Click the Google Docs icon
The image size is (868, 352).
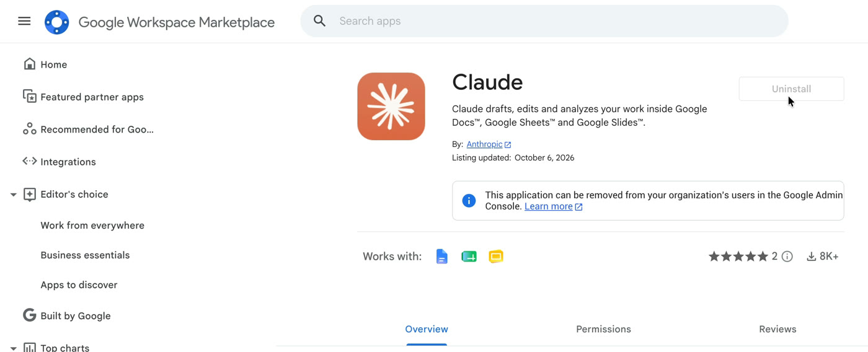[441, 256]
